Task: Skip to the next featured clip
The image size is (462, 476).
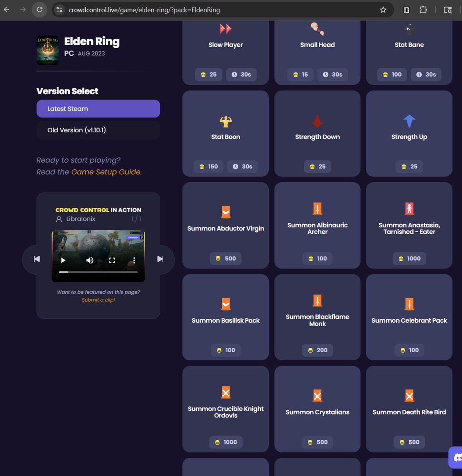Action: click(x=160, y=259)
